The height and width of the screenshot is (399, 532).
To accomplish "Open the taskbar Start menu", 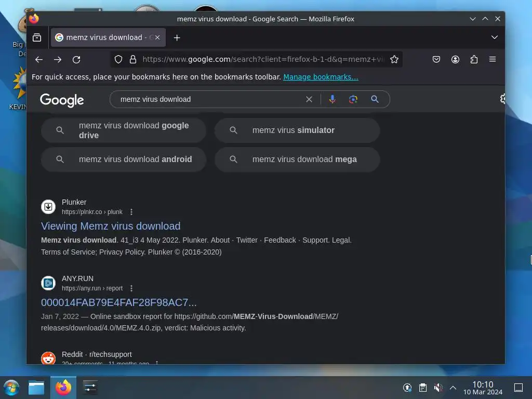I will coord(11,388).
